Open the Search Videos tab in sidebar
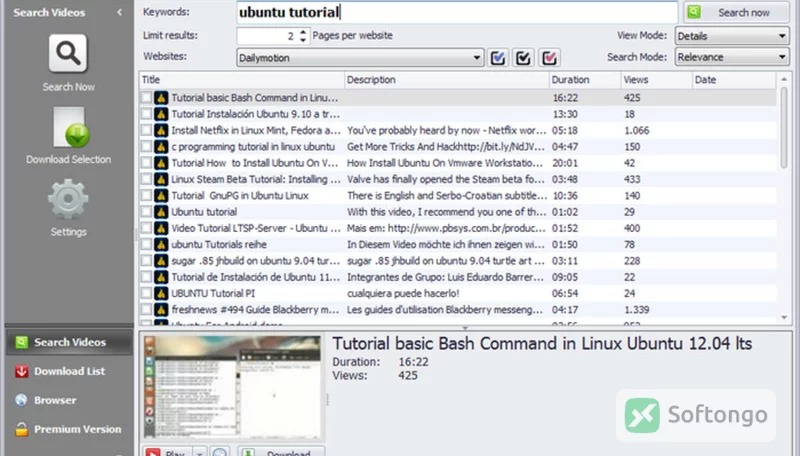This screenshot has height=456, width=800. point(69,342)
